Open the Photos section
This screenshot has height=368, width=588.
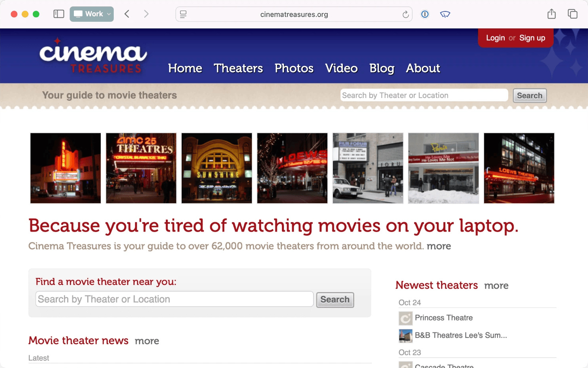[x=294, y=68]
